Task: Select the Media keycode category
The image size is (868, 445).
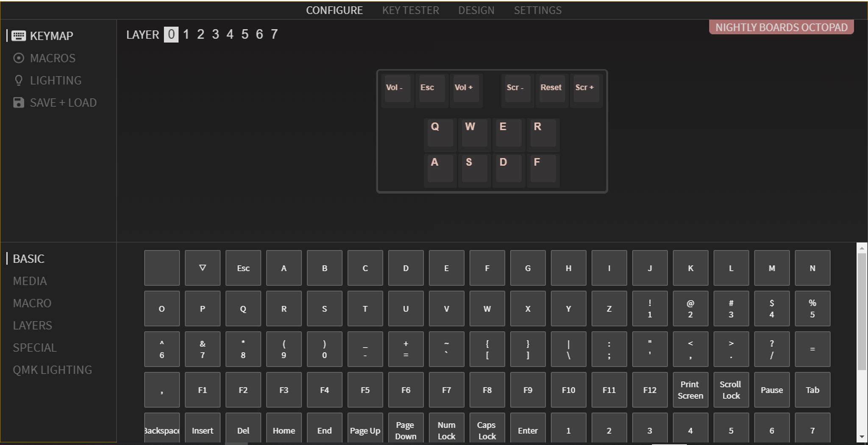Action: 30,281
